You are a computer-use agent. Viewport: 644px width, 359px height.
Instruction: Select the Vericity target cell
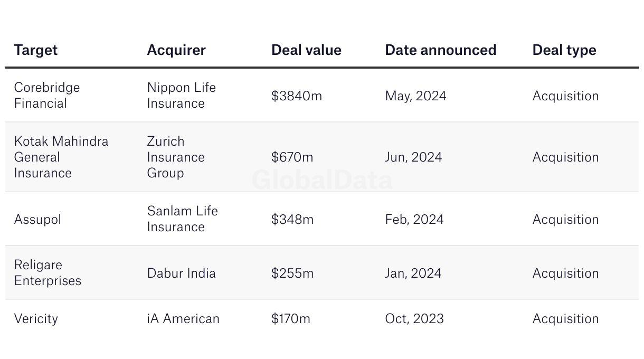[x=36, y=319]
